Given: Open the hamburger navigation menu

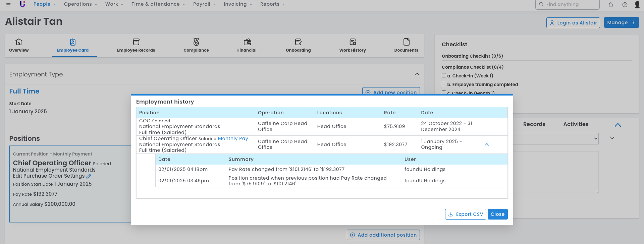Looking at the screenshot, I should (x=8, y=5).
